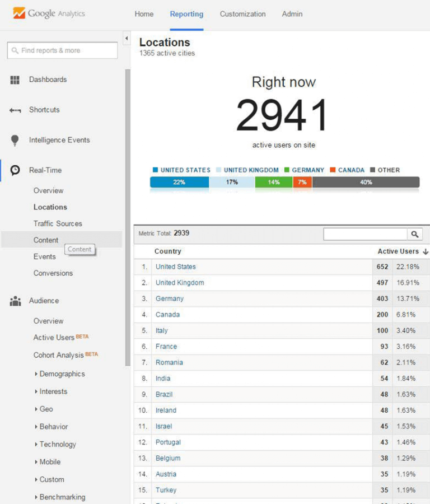Click the Find reports & more field

(62, 50)
